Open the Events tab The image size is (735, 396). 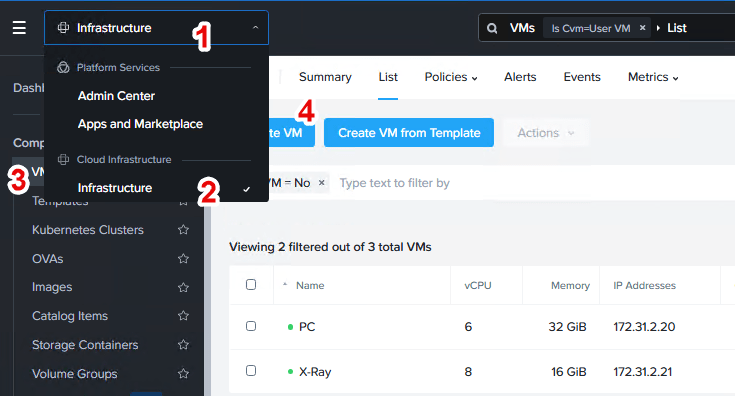click(x=582, y=77)
